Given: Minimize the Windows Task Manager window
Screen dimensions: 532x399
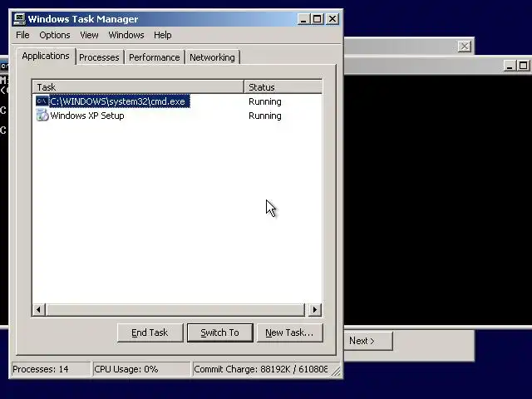Looking at the screenshot, I should click(303, 19).
